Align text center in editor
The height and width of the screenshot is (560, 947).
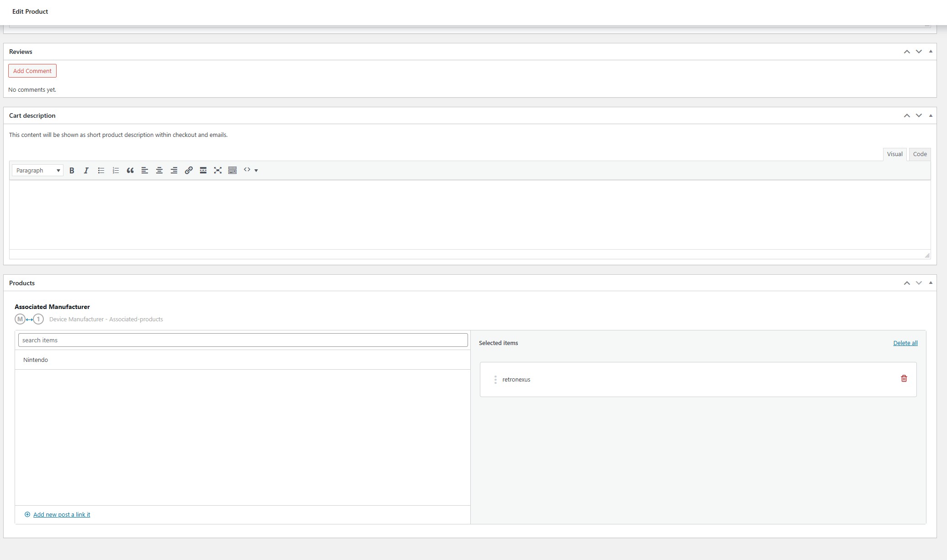(159, 170)
